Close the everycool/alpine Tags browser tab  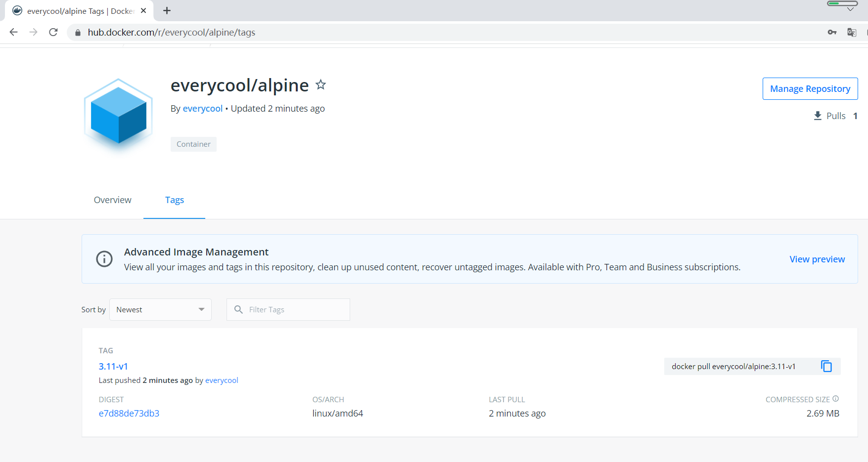[x=143, y=10]
